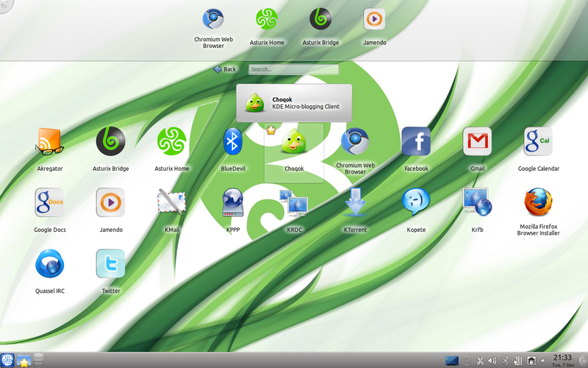This screenshot has height=368, width=588.
Task: Open Krfb desktop sharing
Action: click(x=477, y=210)
